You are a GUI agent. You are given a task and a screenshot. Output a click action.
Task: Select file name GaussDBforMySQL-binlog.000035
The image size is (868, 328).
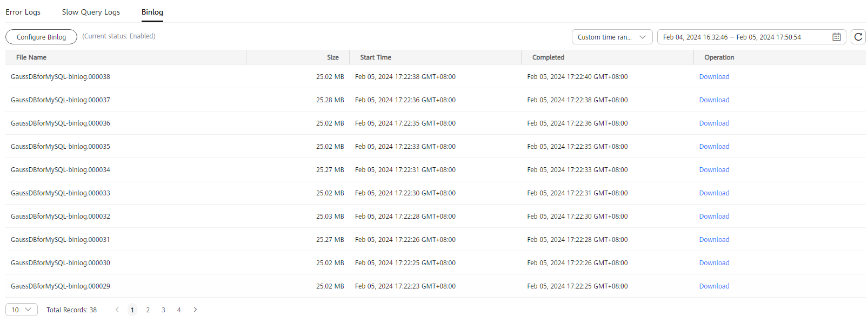(61, 147)
